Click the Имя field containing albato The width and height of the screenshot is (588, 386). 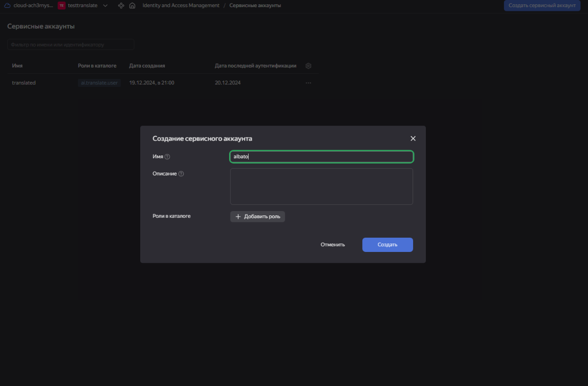(321, 156)
